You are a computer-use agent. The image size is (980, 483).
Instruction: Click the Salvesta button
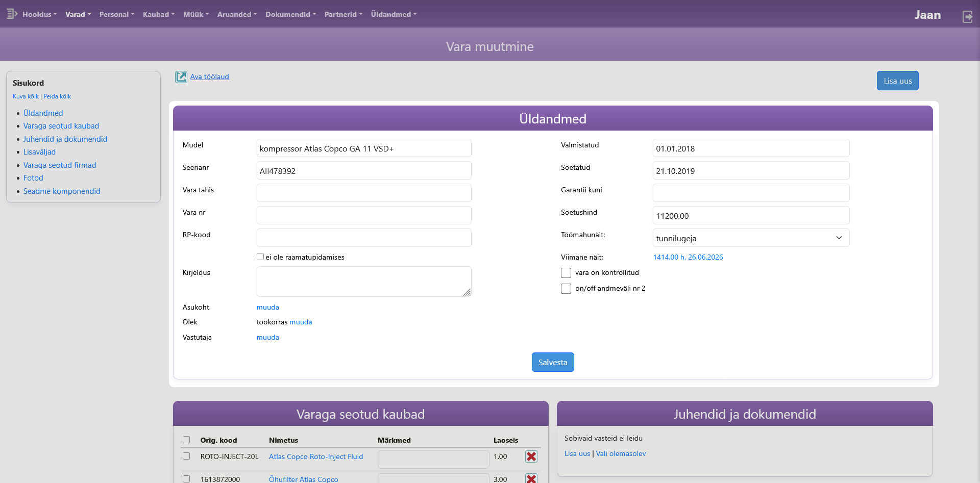click(x=553, y=362)
